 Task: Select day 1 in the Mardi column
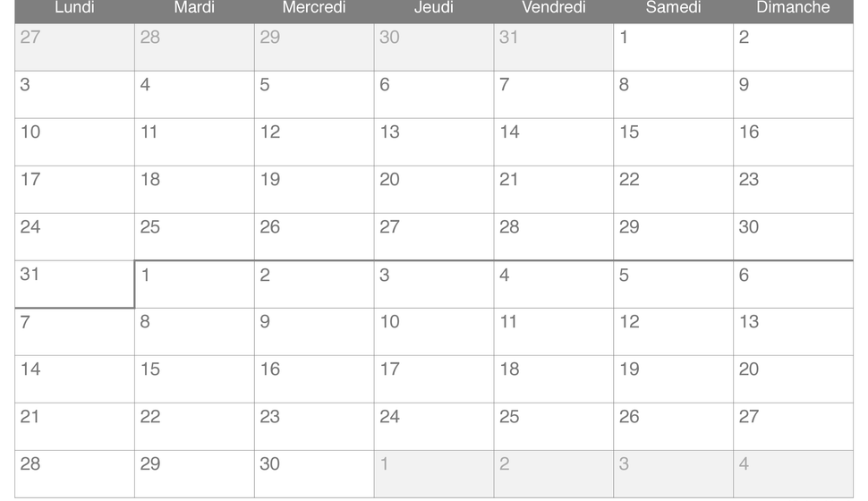tap(194, 284)
